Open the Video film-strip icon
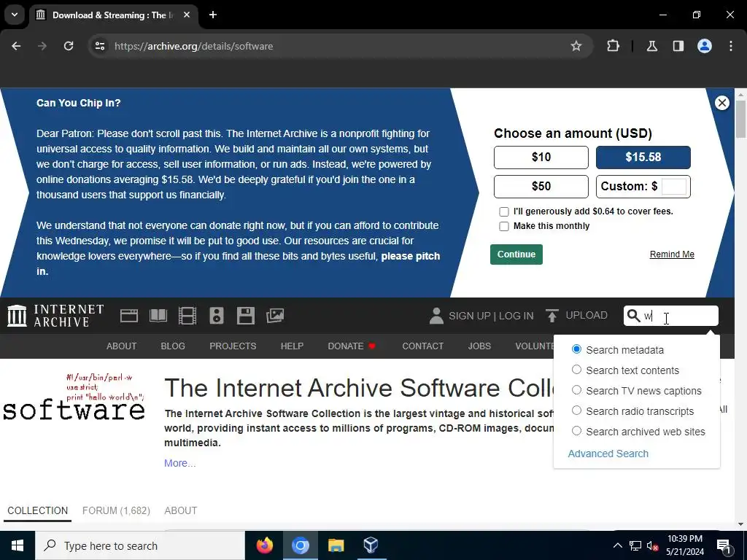Image resolution: width=747 pixels, height=560 pixels. [x=187, y=316]
